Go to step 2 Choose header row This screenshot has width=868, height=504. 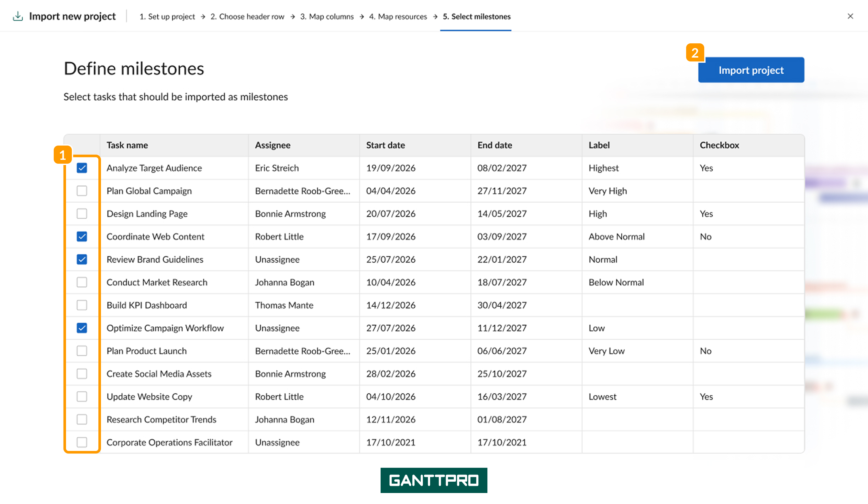coord(247,16)
